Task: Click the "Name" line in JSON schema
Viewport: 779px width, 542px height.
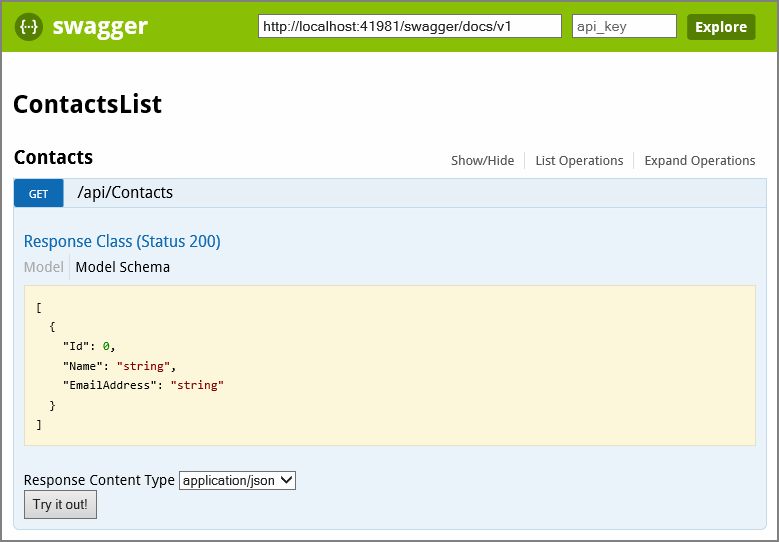Action: [119, 366]
